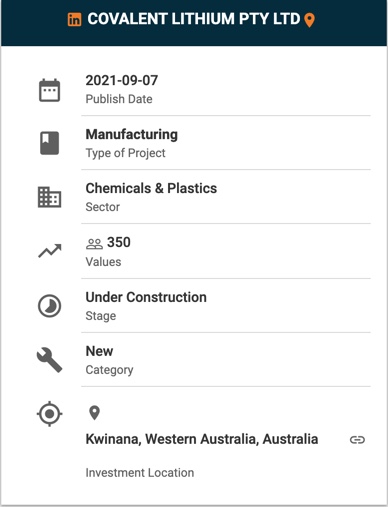Click the Chemicals & Plastics sector value
This screenshot has height=507, width=388.
[151, 188]
